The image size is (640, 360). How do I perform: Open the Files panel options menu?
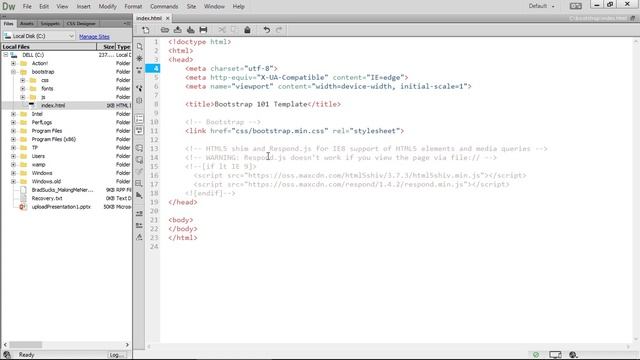click(127, 24)
